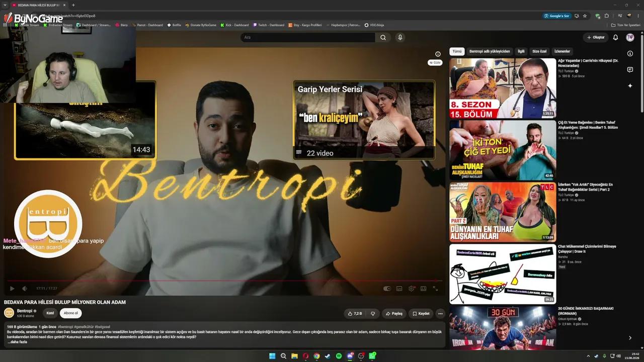Screen dimensions: 644x362
Task: Select the 'İlgili' filter chip
Action: 521,51
